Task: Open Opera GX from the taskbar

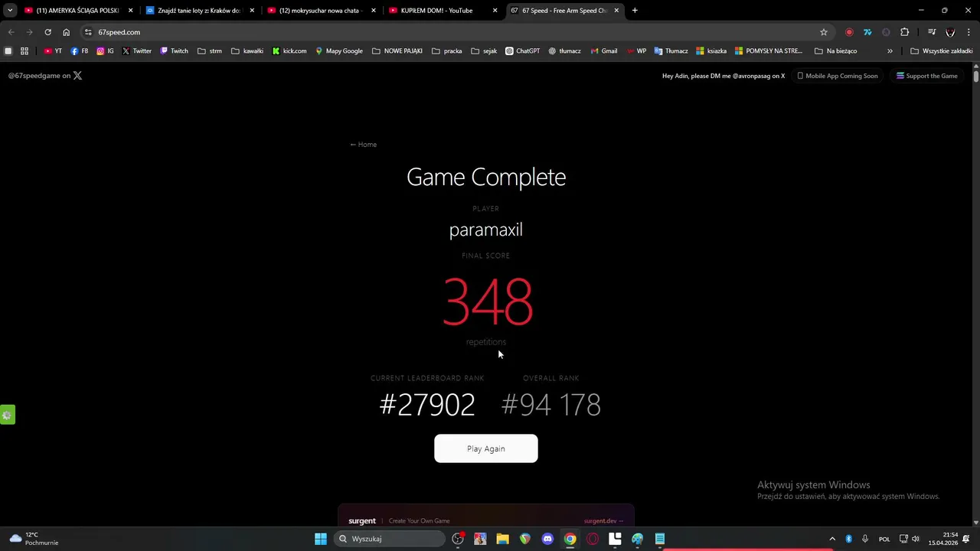Action: [593, 539]
